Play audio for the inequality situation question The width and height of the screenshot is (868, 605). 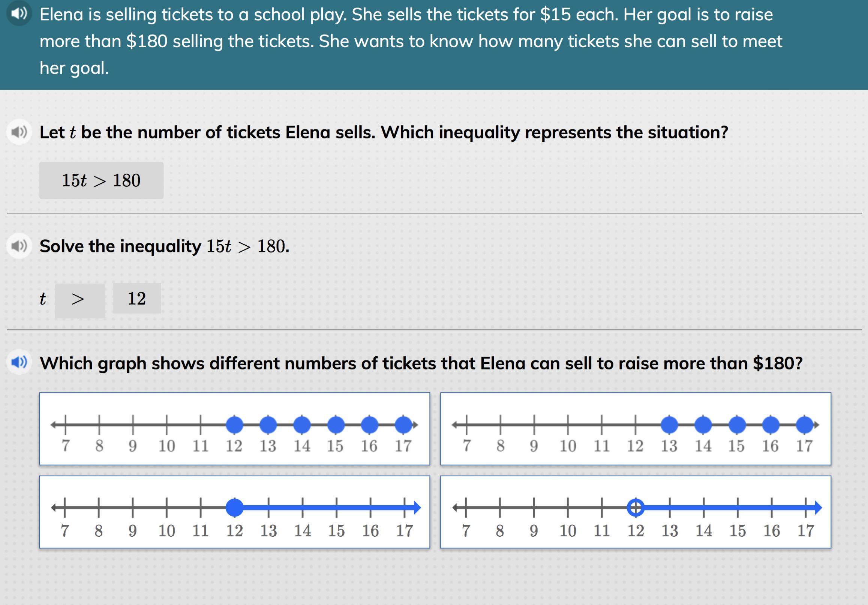19,132
